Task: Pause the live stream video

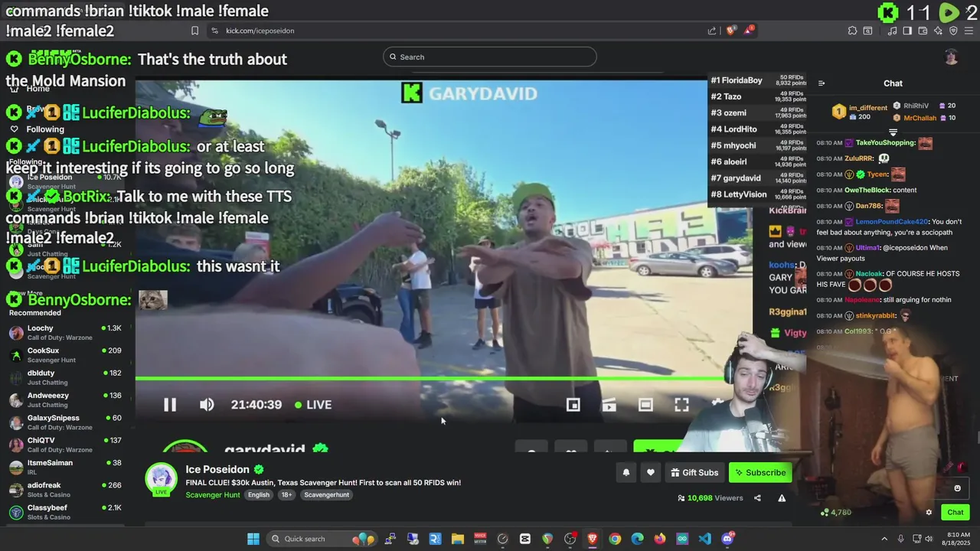Action: pyautogui.click(x=170, y=405)
